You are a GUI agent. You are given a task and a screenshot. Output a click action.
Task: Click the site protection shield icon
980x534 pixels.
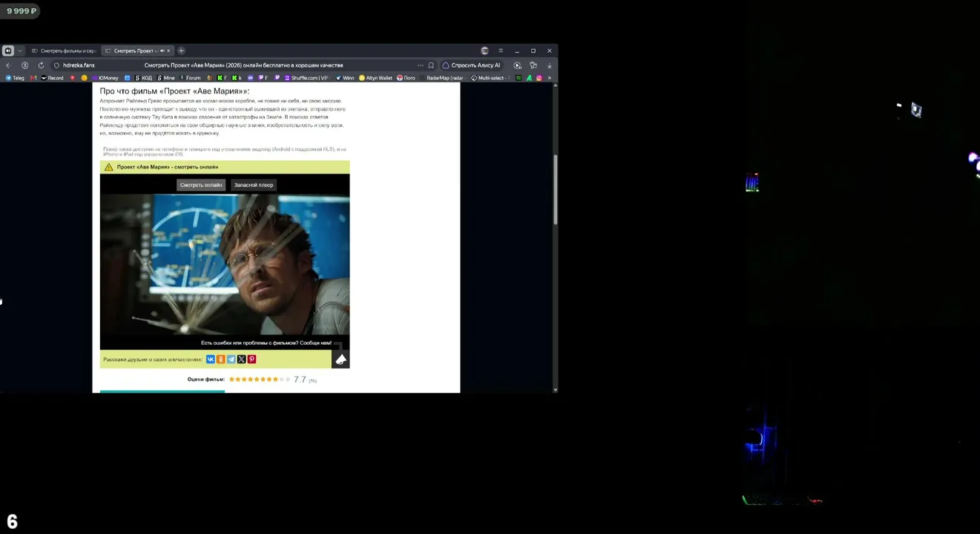(56, 65)
